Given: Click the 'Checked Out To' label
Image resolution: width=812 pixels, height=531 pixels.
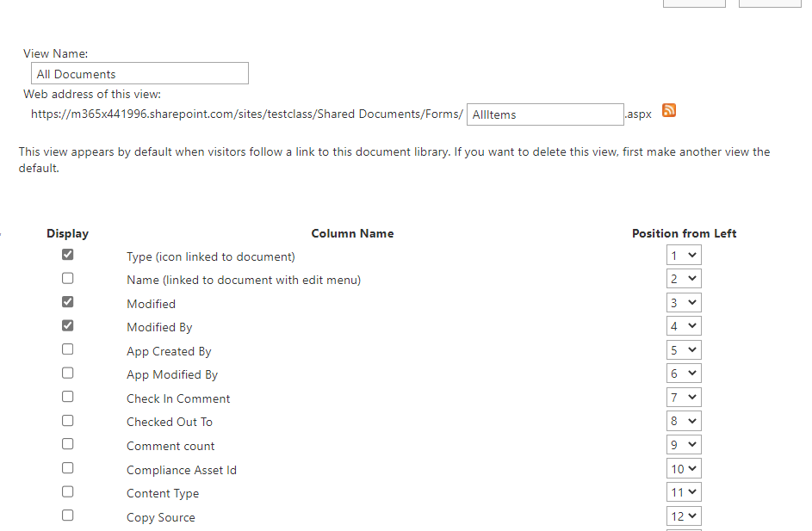Looking at the screenshot, I should pos(170,423).
